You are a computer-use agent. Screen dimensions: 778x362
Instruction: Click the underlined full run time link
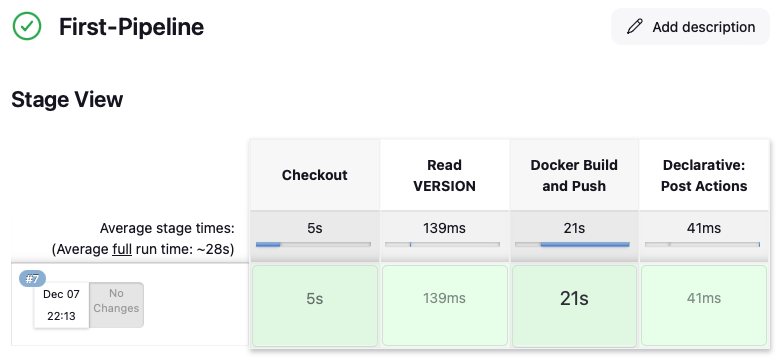tap(122, 249)
